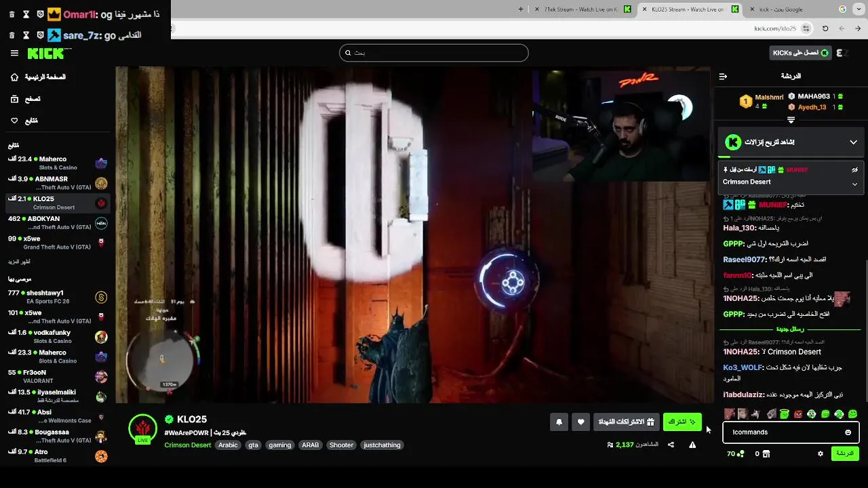Click the gaming tag
868x488 pixels.
279,445
